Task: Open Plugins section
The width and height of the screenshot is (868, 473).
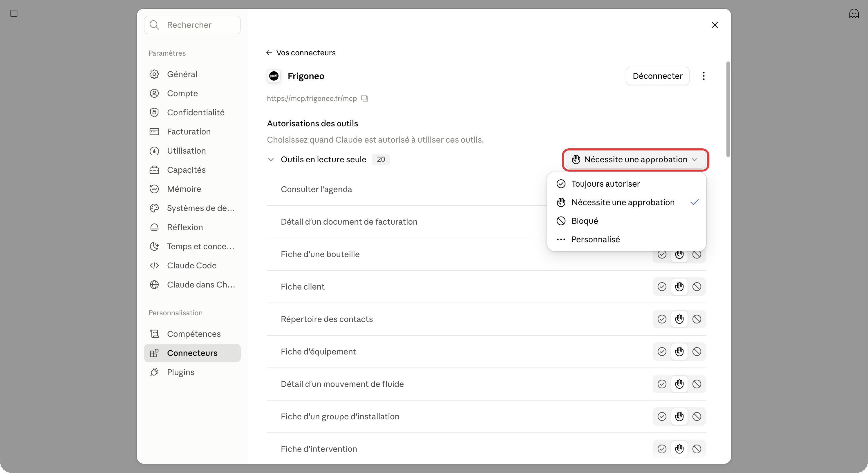Action: (192, 372)
